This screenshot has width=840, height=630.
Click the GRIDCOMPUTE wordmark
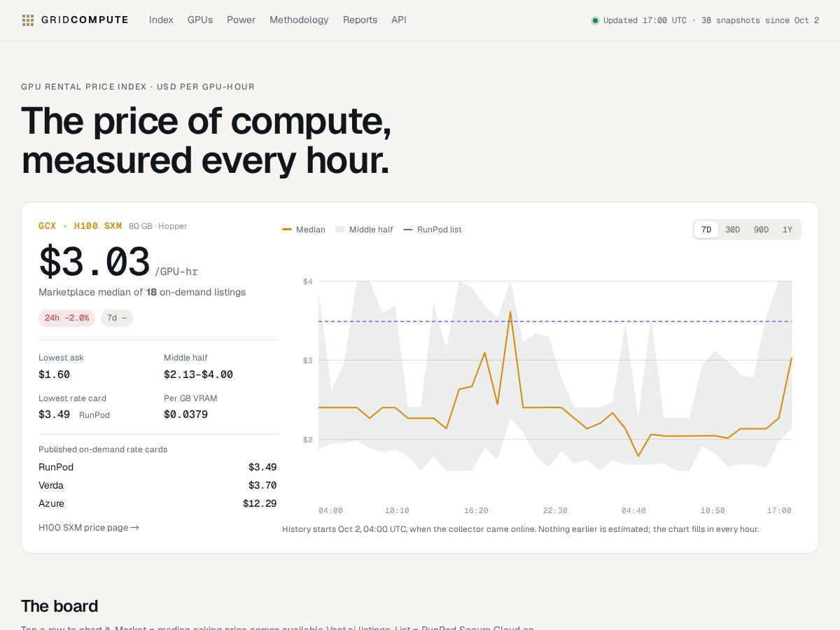pos(85,20)
